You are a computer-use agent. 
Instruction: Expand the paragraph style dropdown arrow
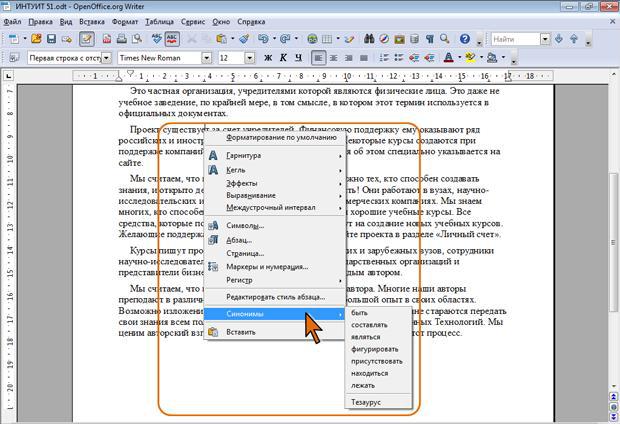click(106, 58)
